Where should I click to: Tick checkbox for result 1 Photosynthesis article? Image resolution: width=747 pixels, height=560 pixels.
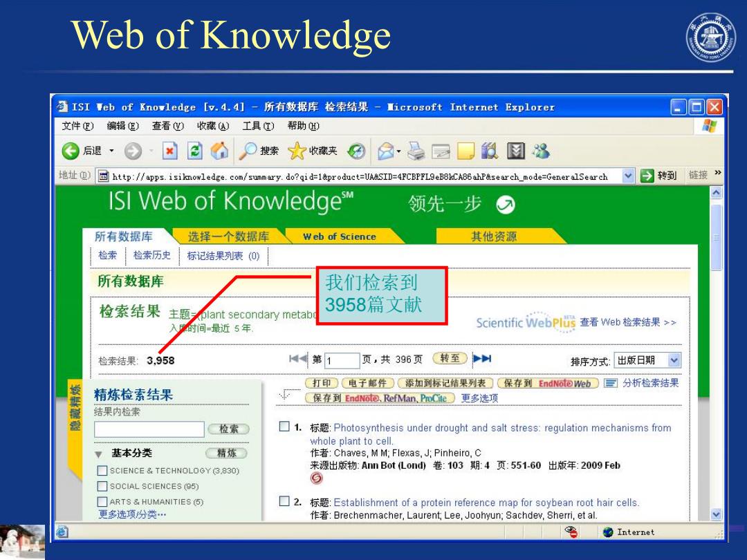pyautogui.click(x=284, y=426)
